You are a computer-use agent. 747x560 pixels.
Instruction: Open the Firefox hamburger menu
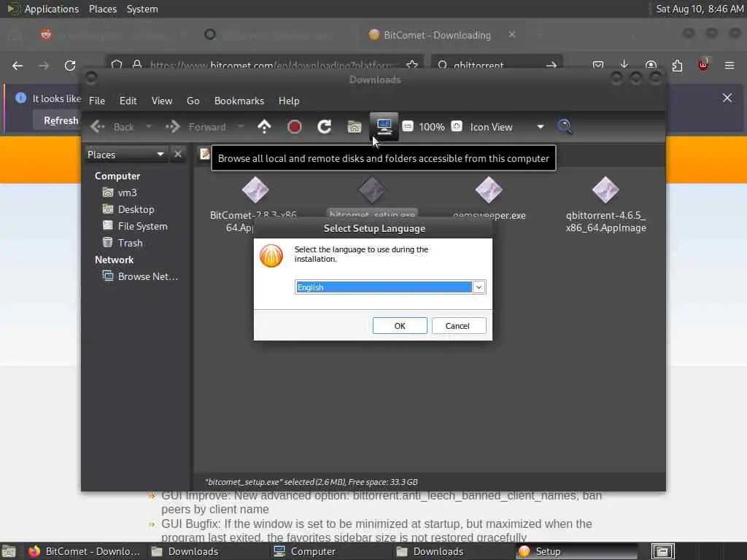729,65
